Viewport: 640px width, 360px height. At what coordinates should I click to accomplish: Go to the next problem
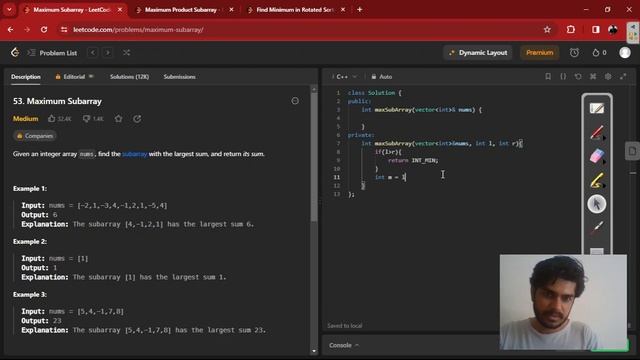108,53
